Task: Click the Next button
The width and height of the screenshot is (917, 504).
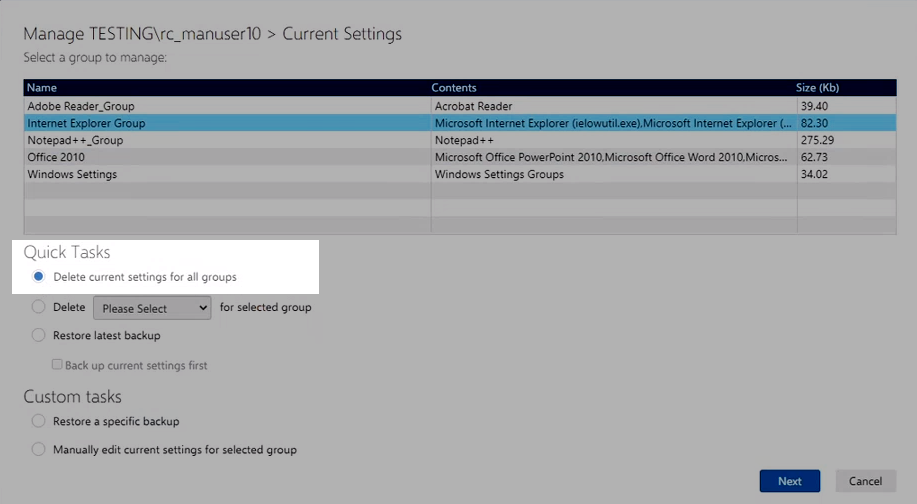Action: 789,481
